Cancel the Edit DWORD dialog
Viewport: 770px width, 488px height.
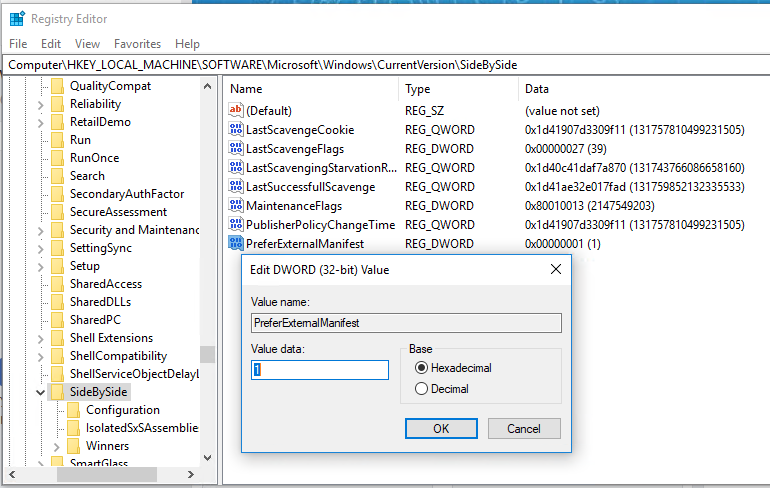524,429
